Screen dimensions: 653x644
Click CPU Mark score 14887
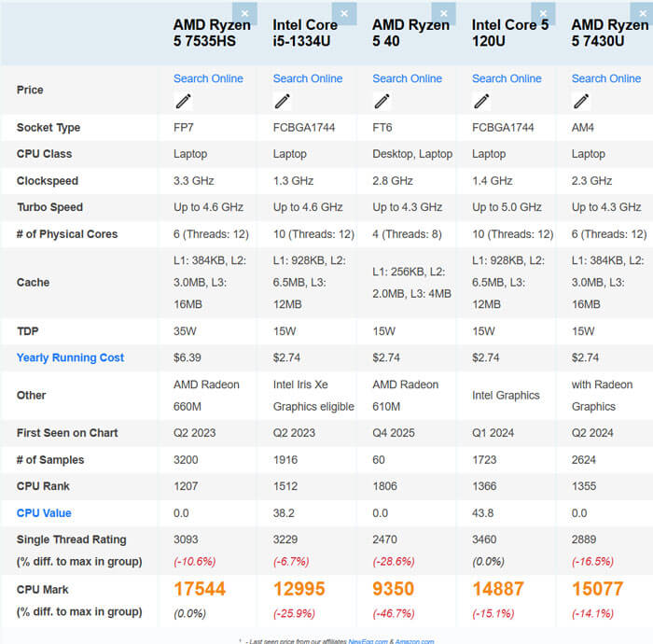(498, 589)
